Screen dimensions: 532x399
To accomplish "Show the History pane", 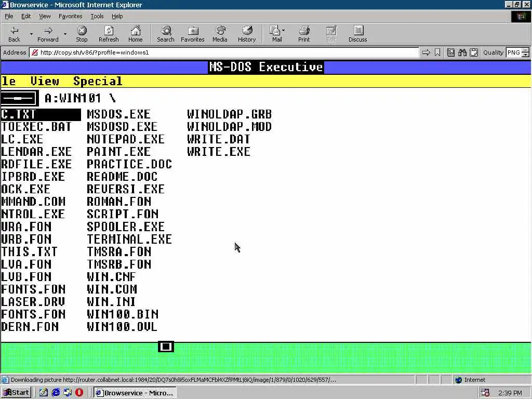I will click(247, 34).
